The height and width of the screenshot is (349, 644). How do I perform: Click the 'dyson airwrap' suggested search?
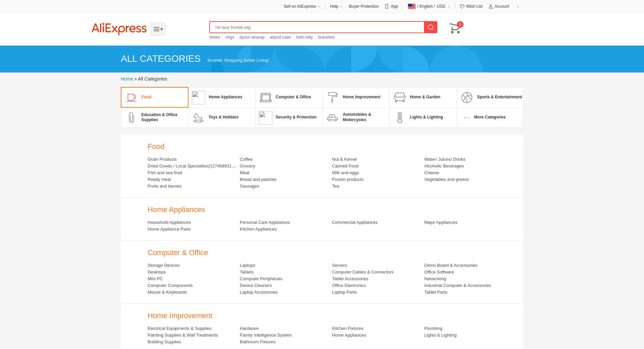coord(252,37)
